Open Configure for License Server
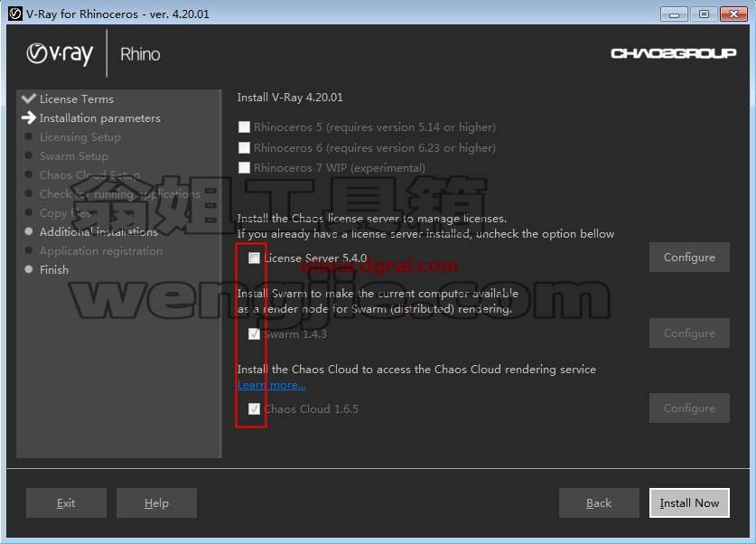 (x=689, y=257)
